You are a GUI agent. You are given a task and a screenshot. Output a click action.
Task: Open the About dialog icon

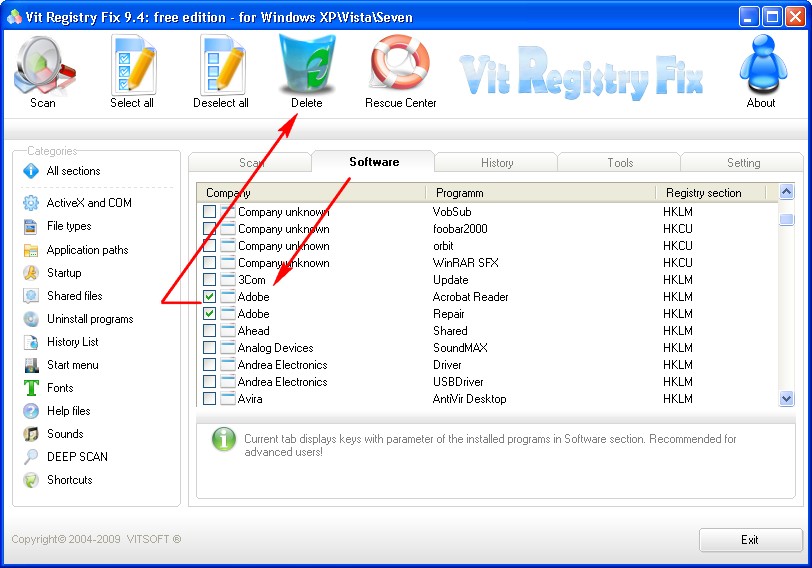tap(762, 64)
